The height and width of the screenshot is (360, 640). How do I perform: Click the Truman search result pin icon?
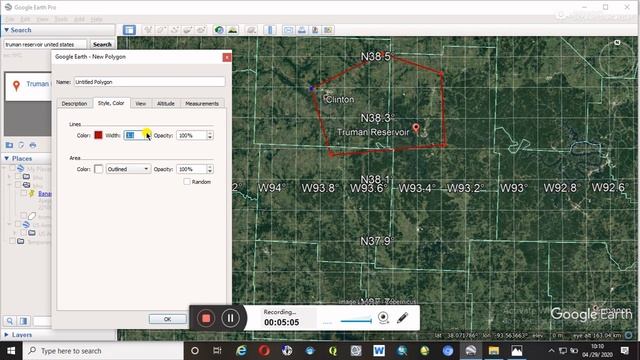click(x=16, y=85)
